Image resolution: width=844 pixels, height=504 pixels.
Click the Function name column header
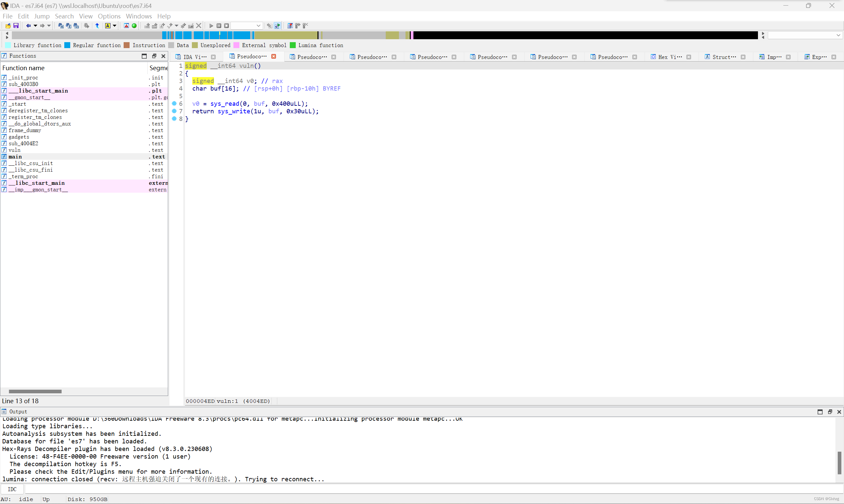pyautogui.click(x=74, y=68)
